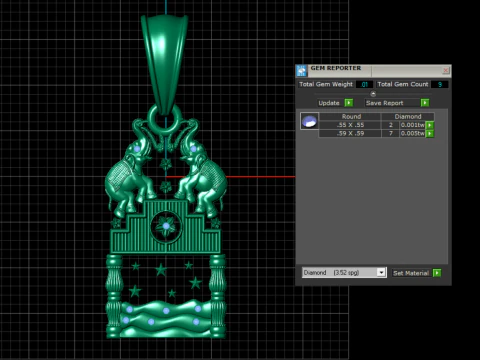
Task: Select the gem on the left elephant's head
Action: (137, 149)
